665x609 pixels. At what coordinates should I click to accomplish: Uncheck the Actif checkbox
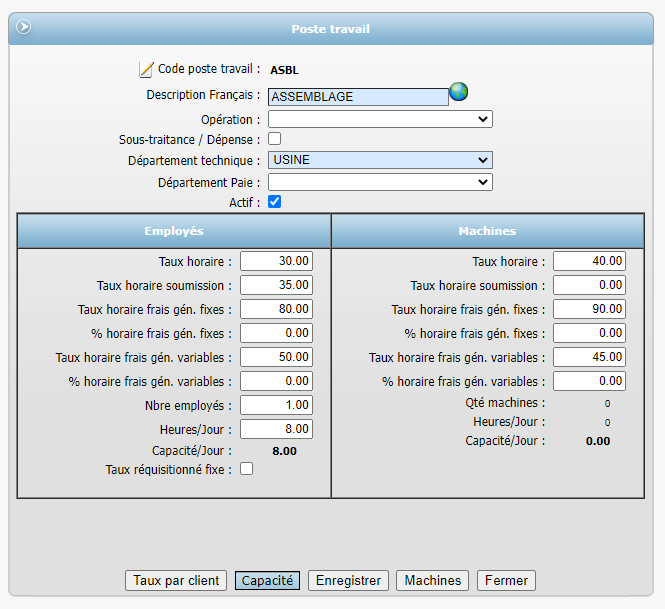[275, 201]
